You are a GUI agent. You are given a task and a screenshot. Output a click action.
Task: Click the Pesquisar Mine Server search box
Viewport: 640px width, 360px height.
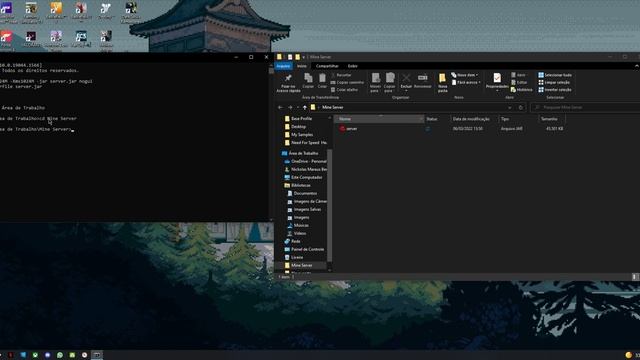click(x=586, y=107)
